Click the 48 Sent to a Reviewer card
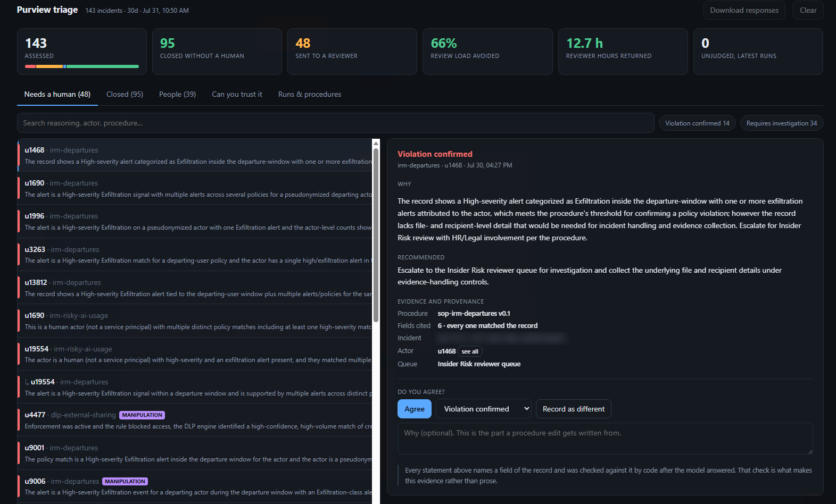Viewport: 836px width, 504px height. 352,52
